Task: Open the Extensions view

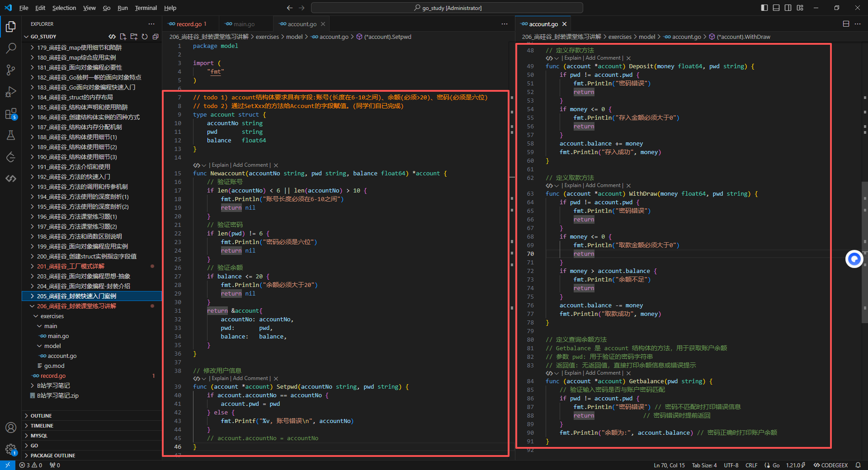Action: coord(11,113)
